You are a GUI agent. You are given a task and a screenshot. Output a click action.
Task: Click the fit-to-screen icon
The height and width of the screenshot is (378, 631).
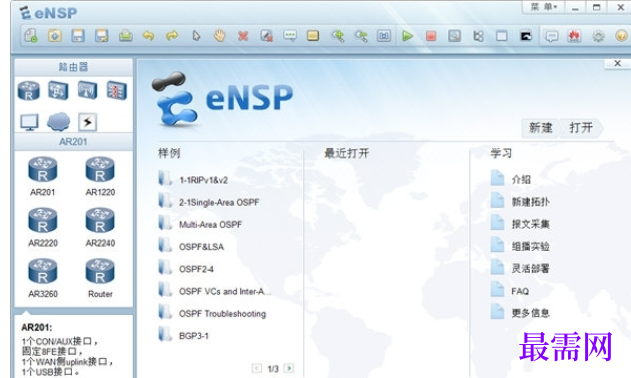coord(384,36)
